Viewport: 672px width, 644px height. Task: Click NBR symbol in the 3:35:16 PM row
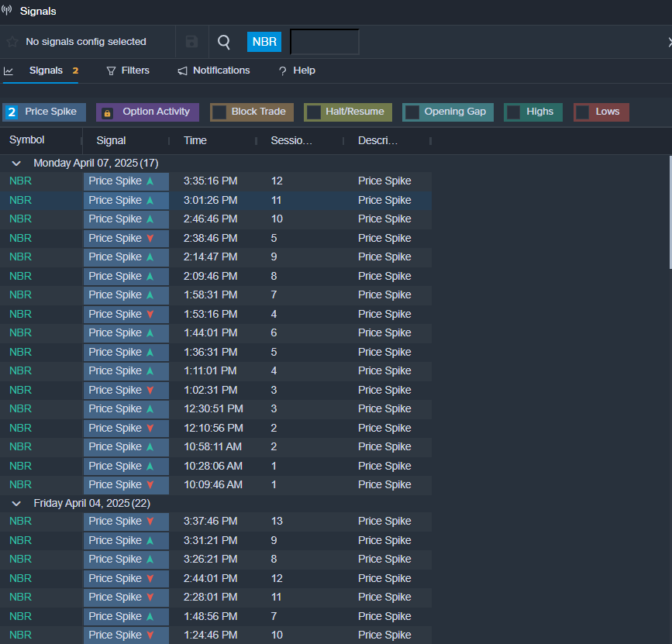click(21, 181)
